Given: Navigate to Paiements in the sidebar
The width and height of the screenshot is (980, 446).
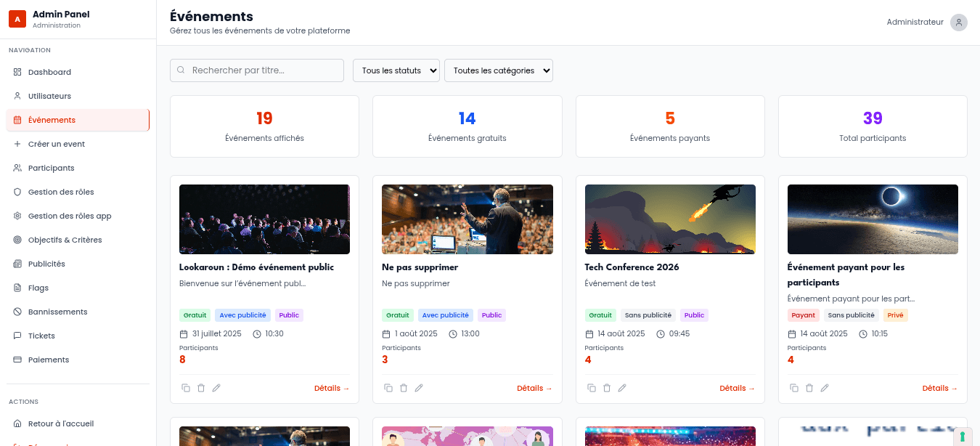Looking at the screenshot, I should (49, 360).
